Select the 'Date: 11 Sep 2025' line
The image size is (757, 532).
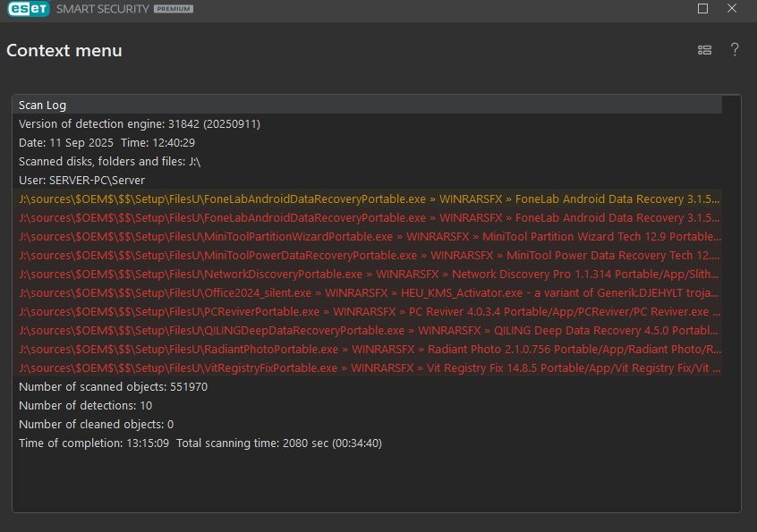[368, 143]
